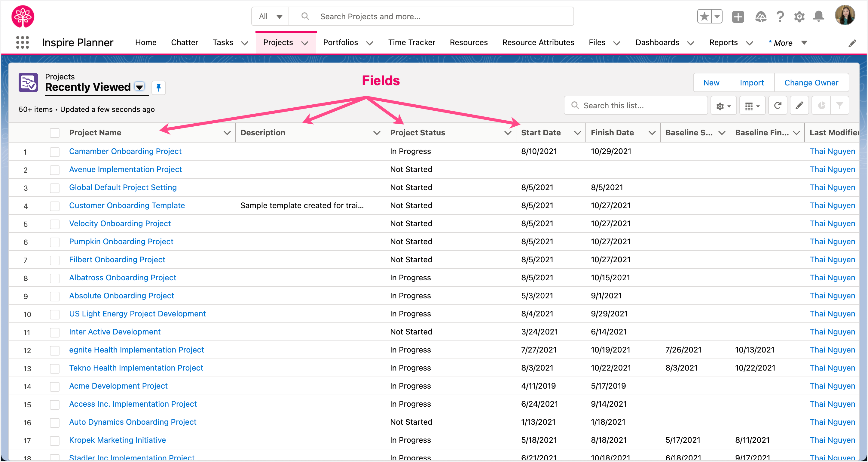Click the filter icon on the right

pyautogui.click(x=840, y=105)
